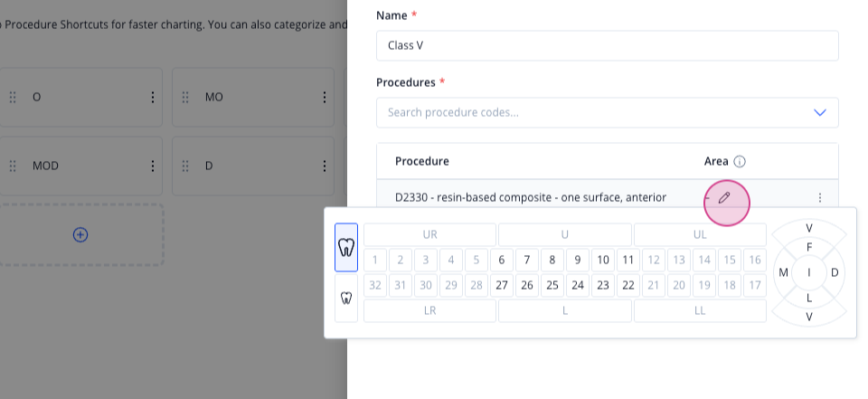Image resolution: width=868 pixels, height=399 pixels.
Task: Select tooth number 24
Action: (x=578, y=285)
